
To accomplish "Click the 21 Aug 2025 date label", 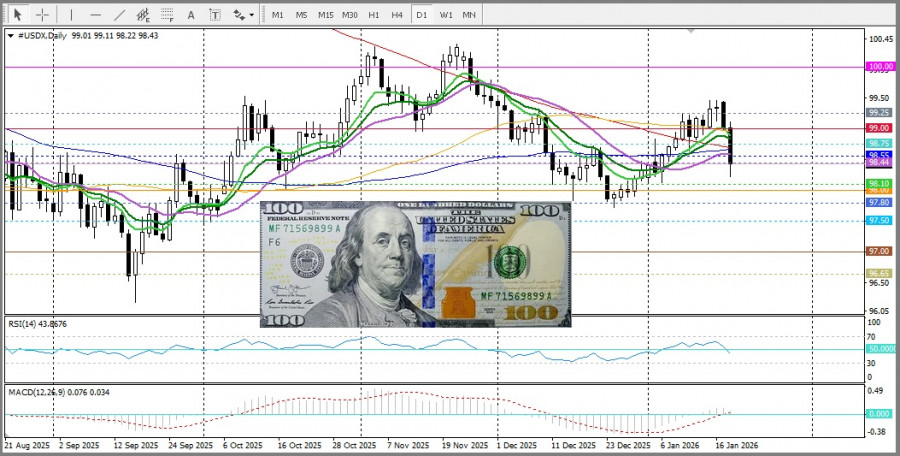I will [27, 446].
